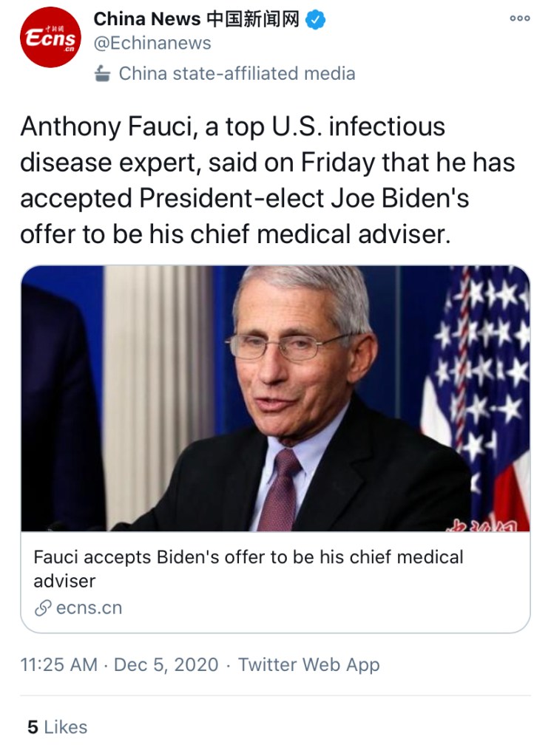Screen dimensions: 551x756
Task: Go to the @Echinanews handle
Action: point(152,44)
